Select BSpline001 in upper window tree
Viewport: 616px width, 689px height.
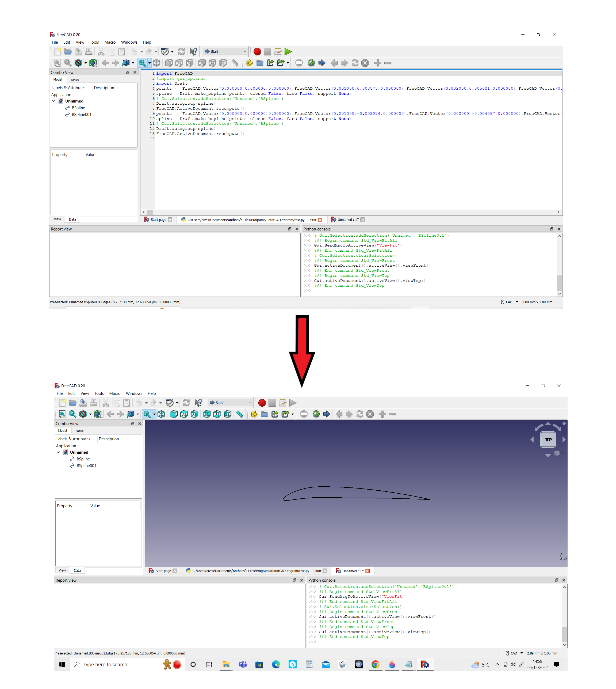point(78,115)
